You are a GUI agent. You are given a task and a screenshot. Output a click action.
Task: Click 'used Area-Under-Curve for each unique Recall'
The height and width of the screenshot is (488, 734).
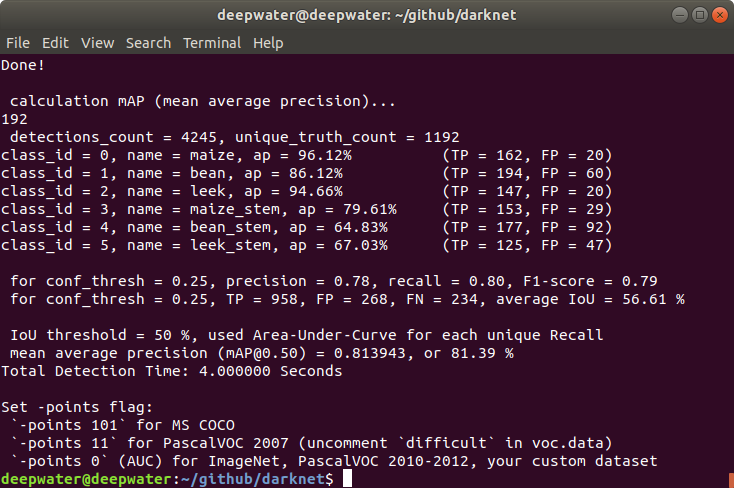[405, 335]
